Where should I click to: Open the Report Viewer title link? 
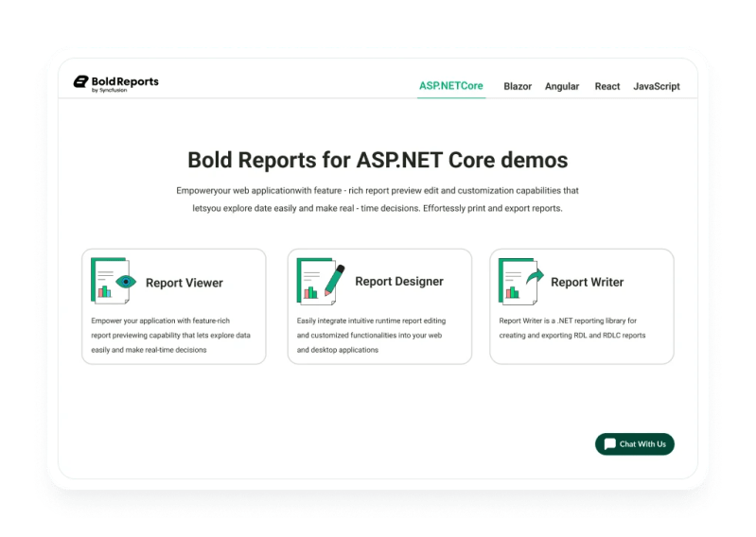click(x=185, y=283)
